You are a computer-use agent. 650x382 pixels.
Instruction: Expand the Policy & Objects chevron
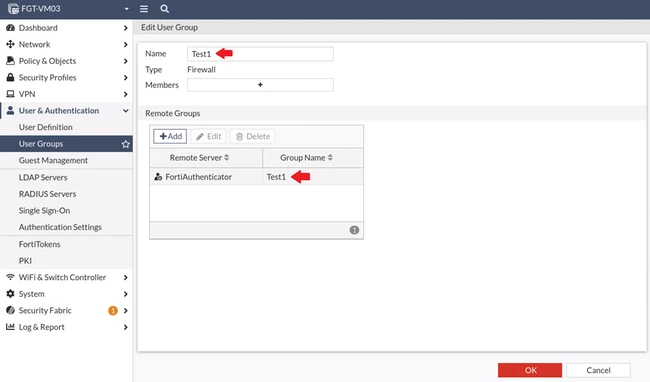(126, 61)
